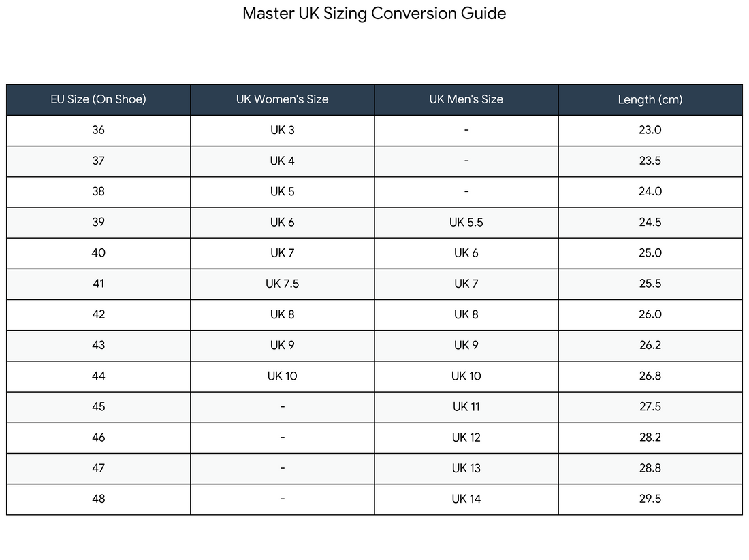Click the UK 7.5 women's size cell
The height and width of the screenshot is (560, 749).
tap(283, 284)
